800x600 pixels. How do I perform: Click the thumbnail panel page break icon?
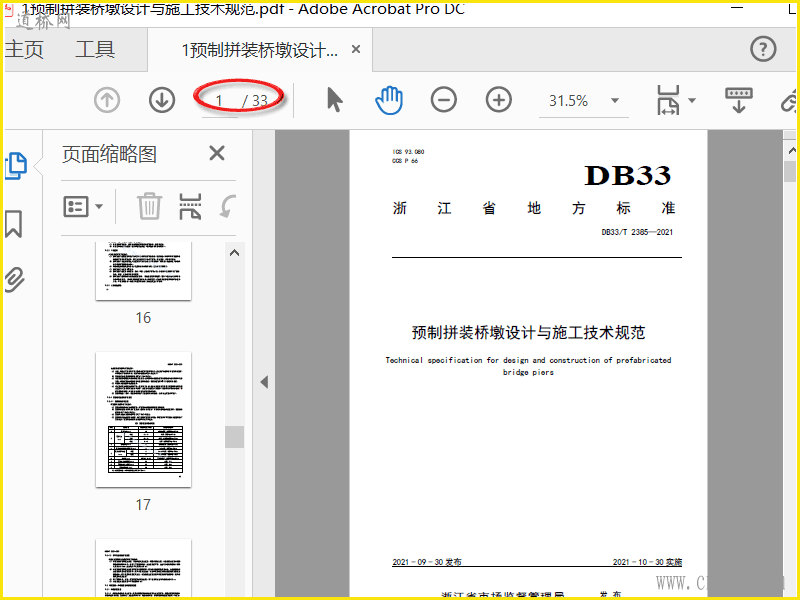click(190, 206)
